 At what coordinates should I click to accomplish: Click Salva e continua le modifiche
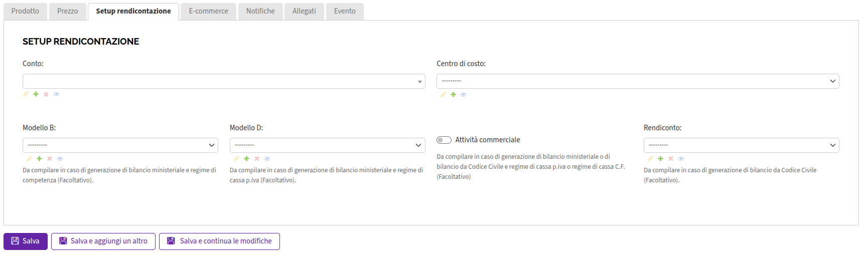click(x=219, y=241)
